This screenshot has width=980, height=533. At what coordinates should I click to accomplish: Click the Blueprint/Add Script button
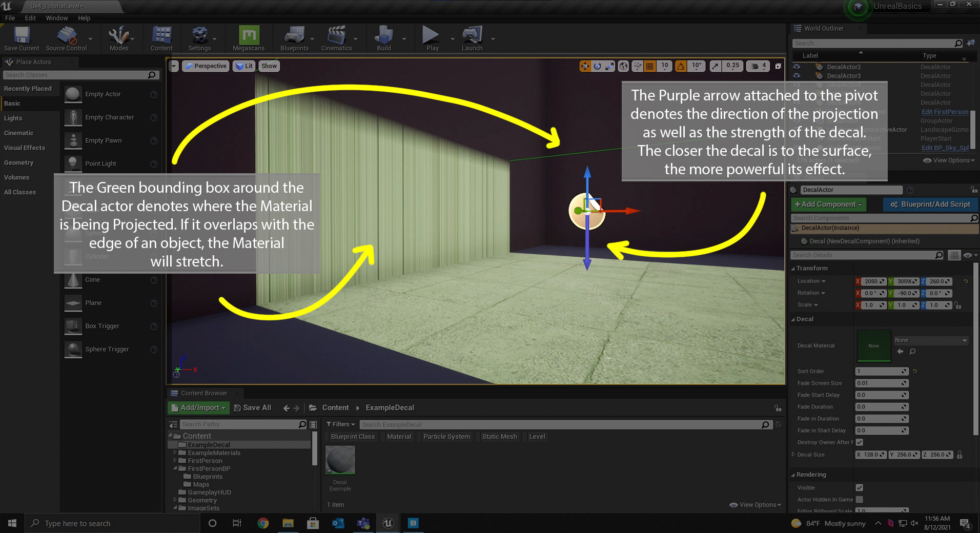coord(931,204)
